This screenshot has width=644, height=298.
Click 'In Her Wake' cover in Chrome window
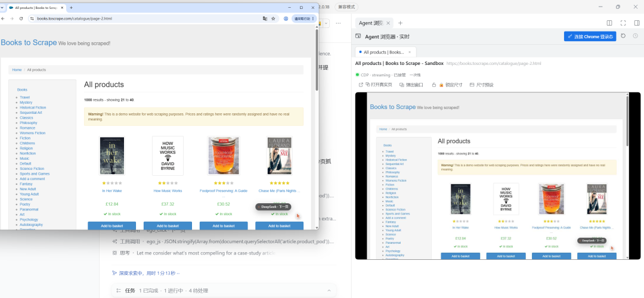tap(112, 156)
